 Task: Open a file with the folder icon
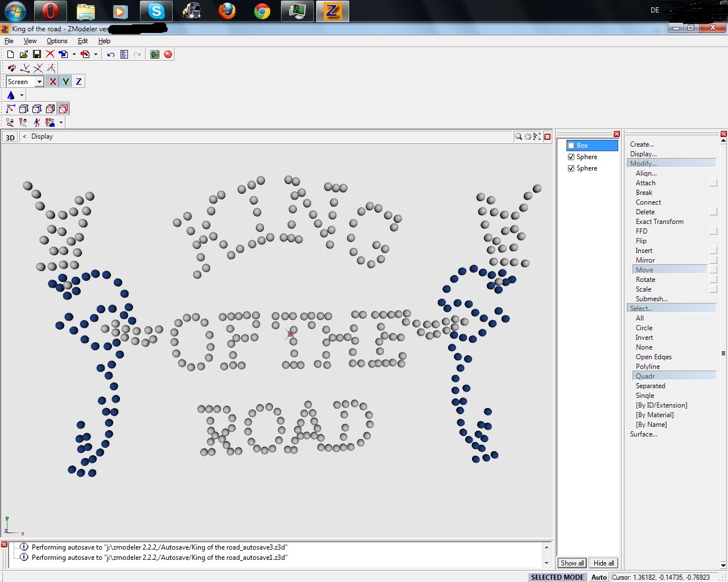click(x=23, y=55)
